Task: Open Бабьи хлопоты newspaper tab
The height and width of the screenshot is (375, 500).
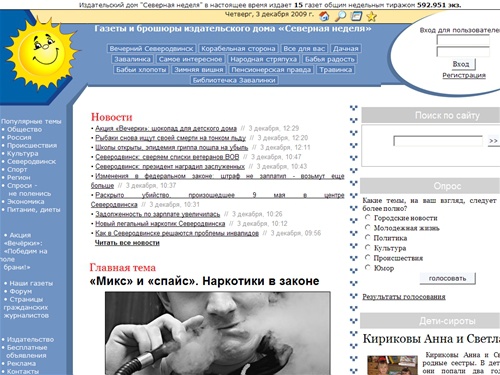Action: coord(141,70)
